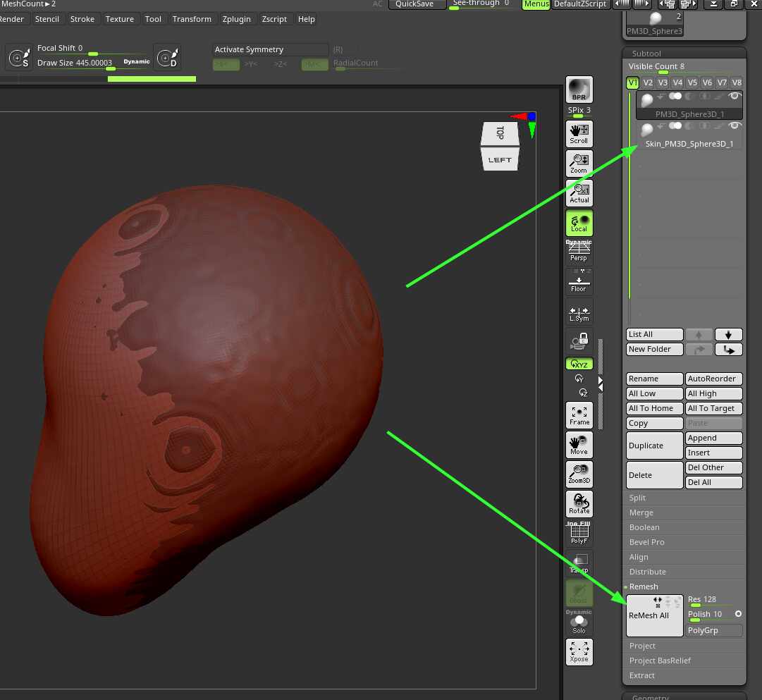Toggle Local transformations button
The height and width of the screenshot is (700, 762).
click(x=579, y=223)
